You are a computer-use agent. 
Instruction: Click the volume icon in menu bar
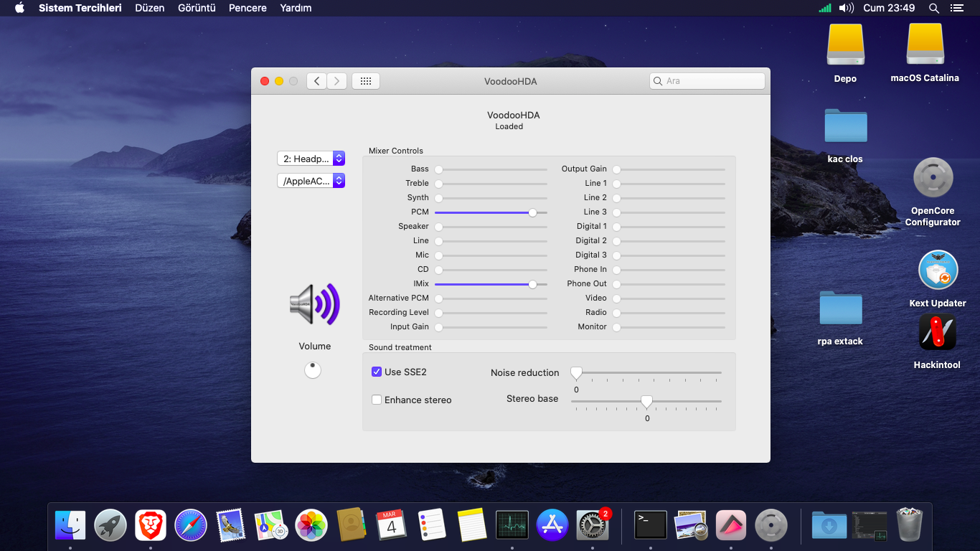(x=847, y=8)
